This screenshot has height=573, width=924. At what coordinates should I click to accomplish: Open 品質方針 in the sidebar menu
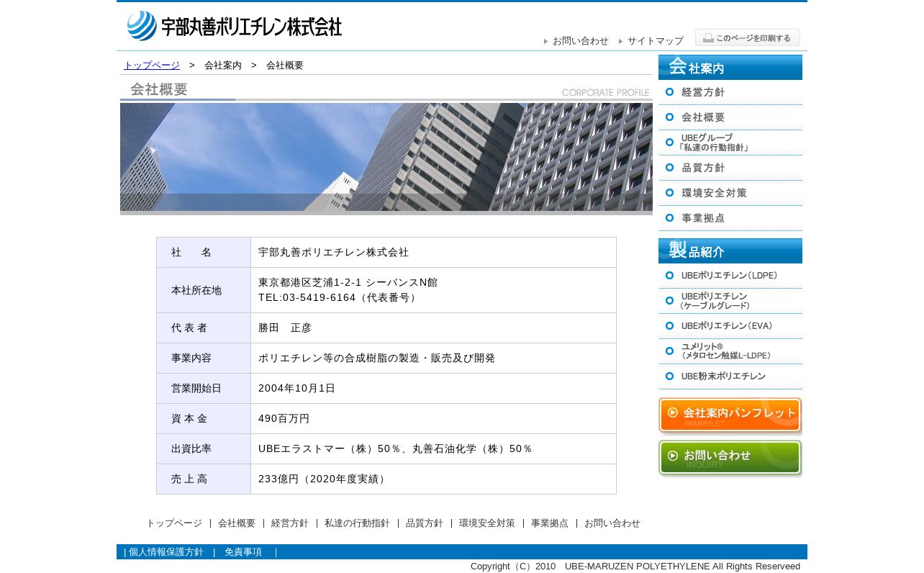(730, 168)
